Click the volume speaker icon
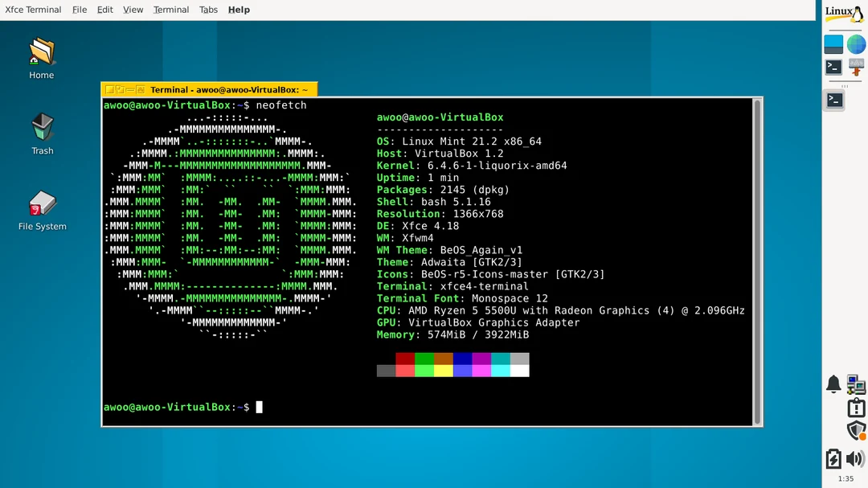This screenshot has height=488, width=868. (x=854, y=458)
